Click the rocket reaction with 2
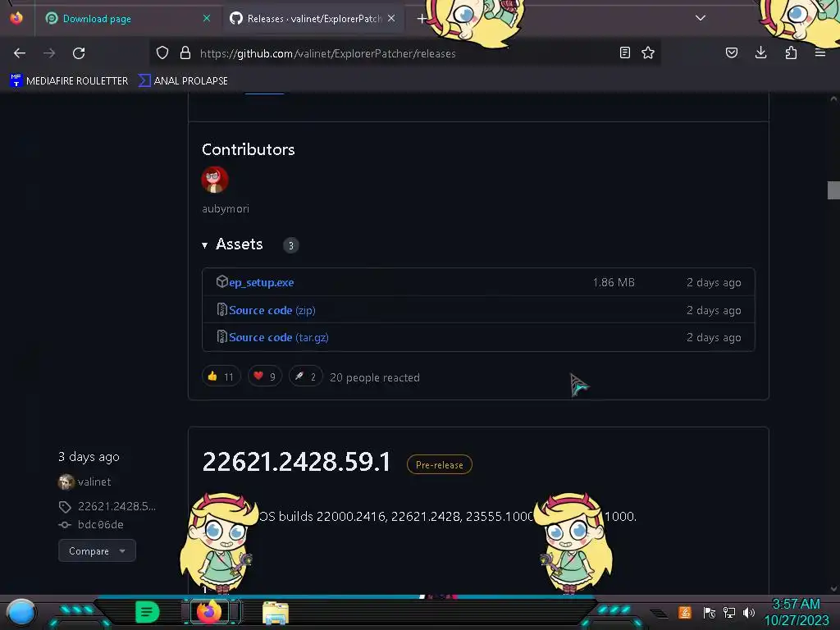The width and height of the screenshot is (840, 630). (305, 377)
